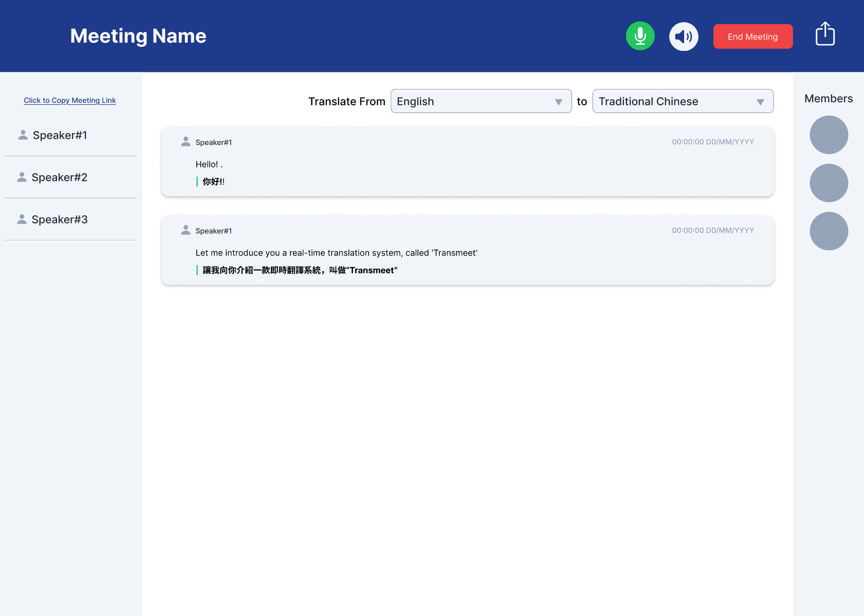Click the person icon beside Speaker#1 sidebar
Viewport: 864px width, 616px height.
pos(23,135)
